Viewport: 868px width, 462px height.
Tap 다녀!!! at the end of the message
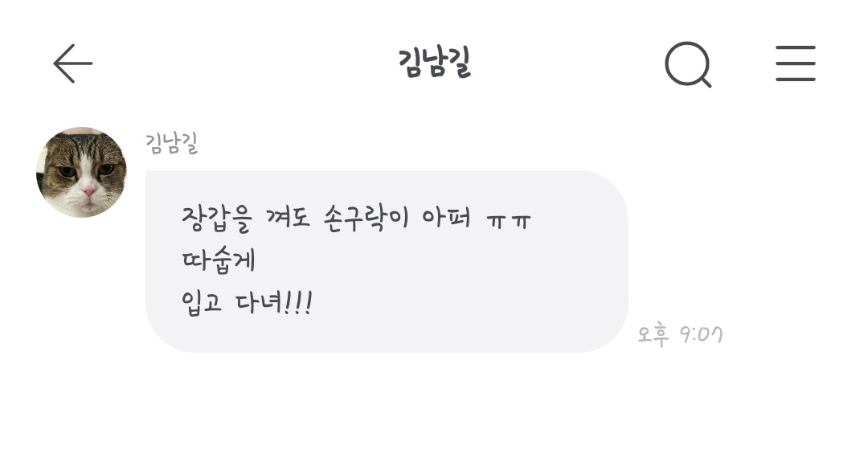point(274,303)
